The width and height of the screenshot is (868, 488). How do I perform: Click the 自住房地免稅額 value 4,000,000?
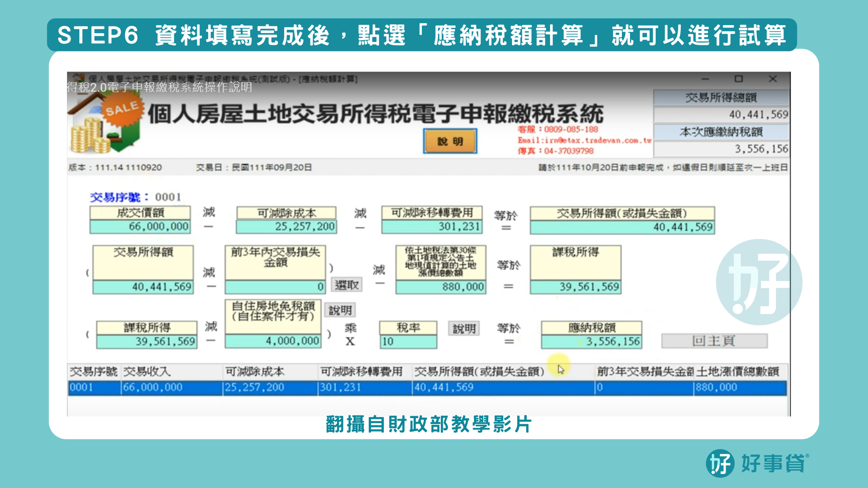[x=273, y=341]
